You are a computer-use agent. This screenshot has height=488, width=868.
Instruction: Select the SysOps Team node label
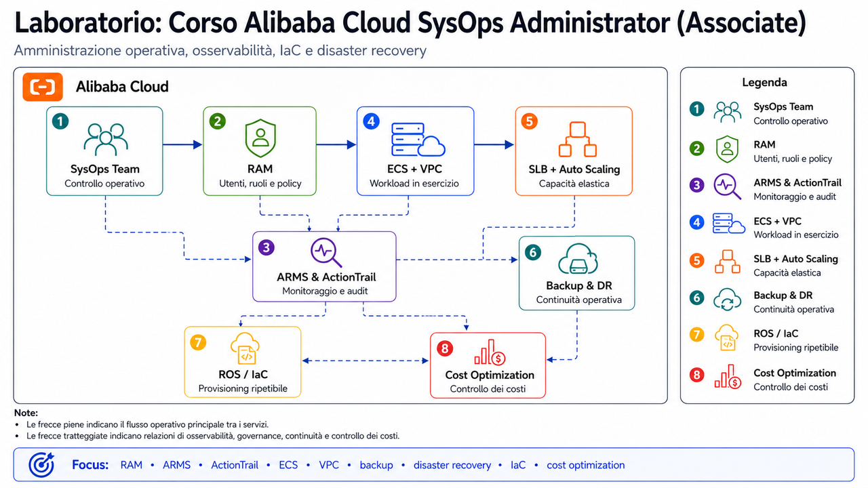(x=105, y=169)
